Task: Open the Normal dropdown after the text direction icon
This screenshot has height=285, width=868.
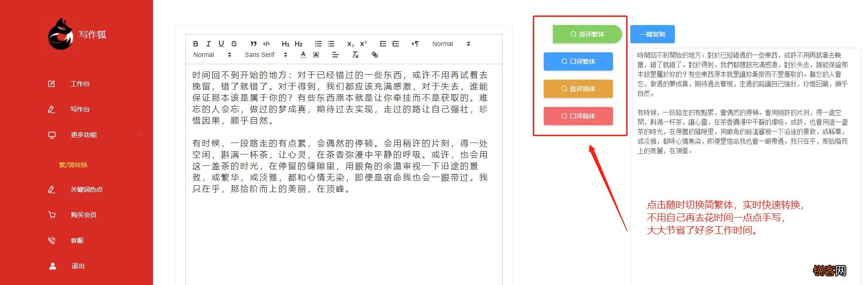Action: click(451, 44)
